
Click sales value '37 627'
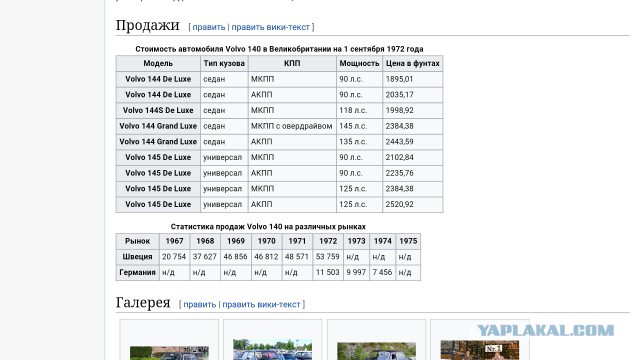click(x=205, y=257)
